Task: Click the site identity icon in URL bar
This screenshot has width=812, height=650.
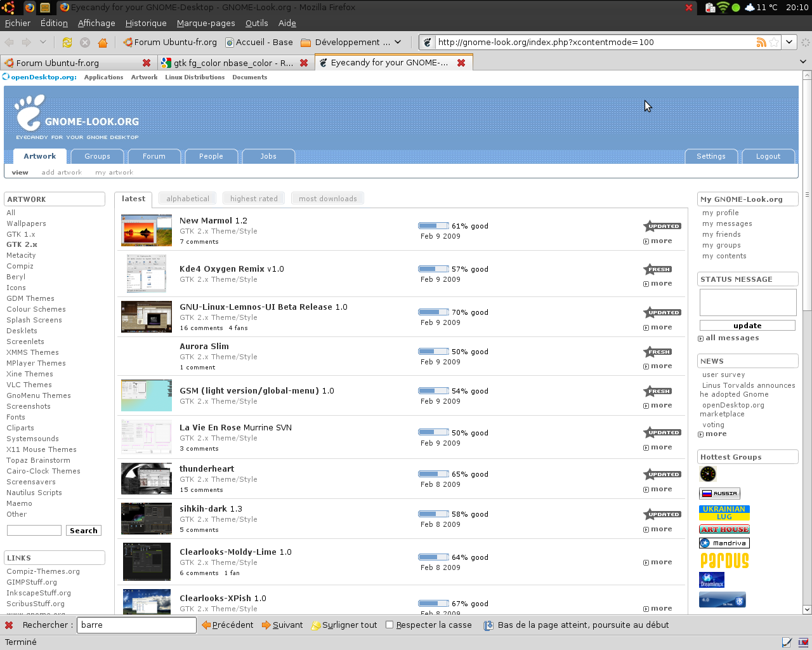Action: 428,43
